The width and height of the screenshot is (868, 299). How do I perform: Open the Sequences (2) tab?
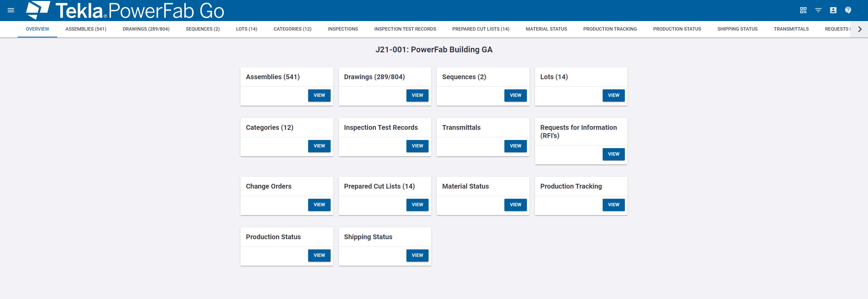[x=203, y=29]
